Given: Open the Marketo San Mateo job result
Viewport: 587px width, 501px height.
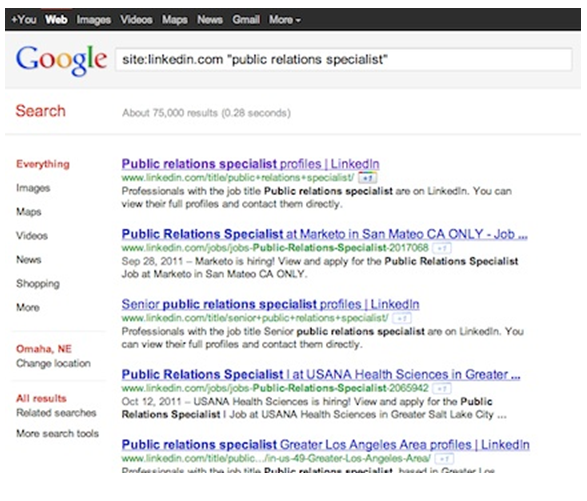Looking at the screenshot, I should tap(325, 234).
